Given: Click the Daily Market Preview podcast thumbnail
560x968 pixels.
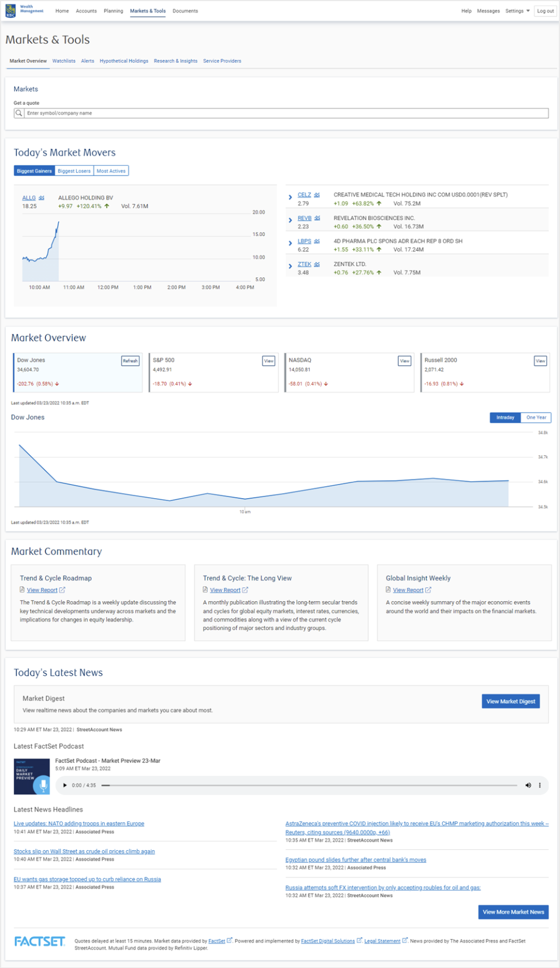Looking at the screenshot, I should tap(32, 777).
